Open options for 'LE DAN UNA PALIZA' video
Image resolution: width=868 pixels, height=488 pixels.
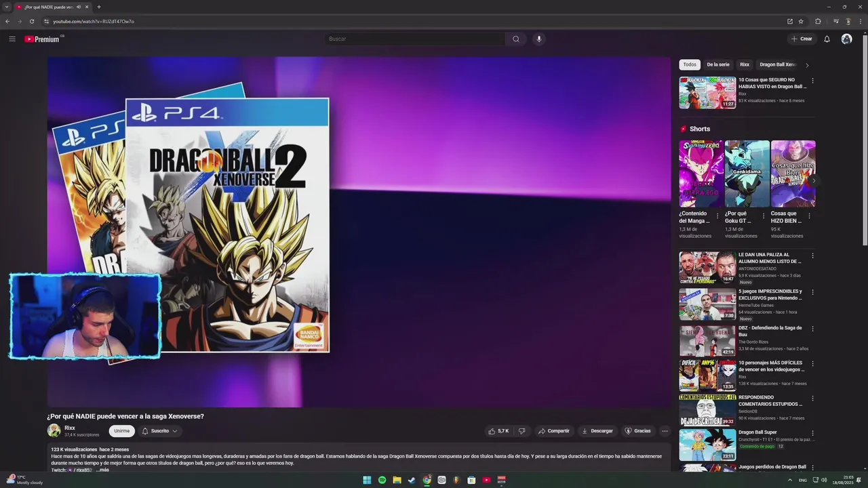click(x=812, y=256)
